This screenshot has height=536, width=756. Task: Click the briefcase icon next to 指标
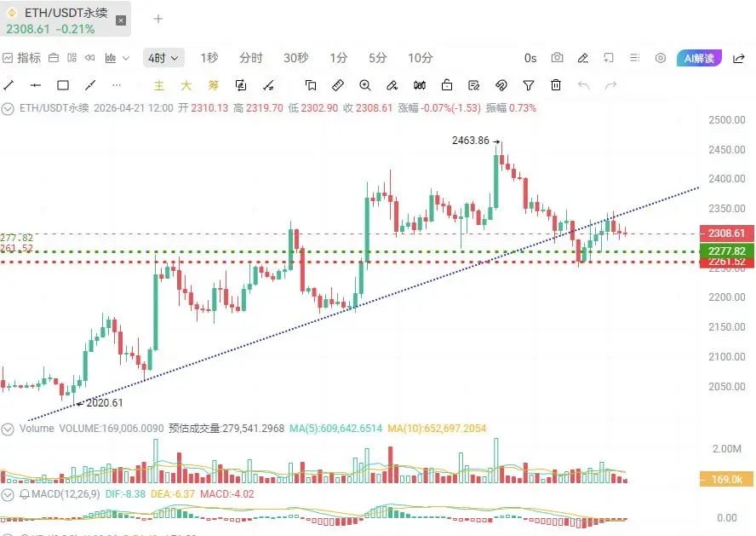click(54, 58)
